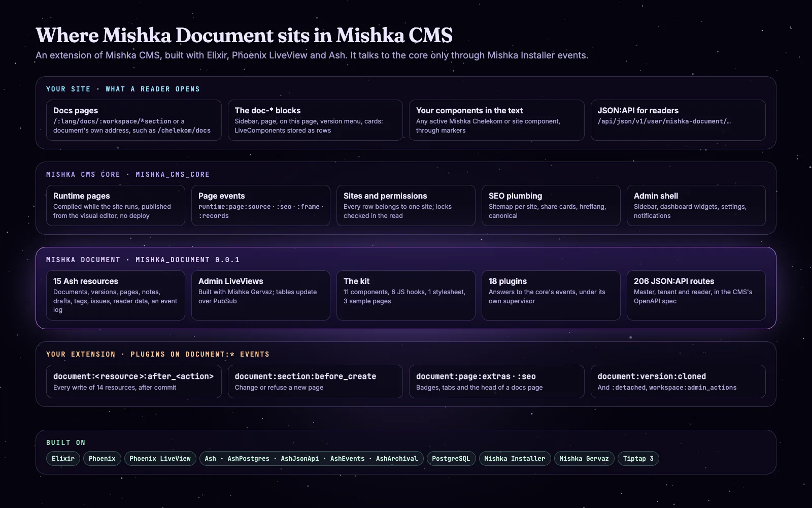Click the document:version:cloned card
This screenshot has height=508, width=812.
pyautogui.click(x=678, y=382)
